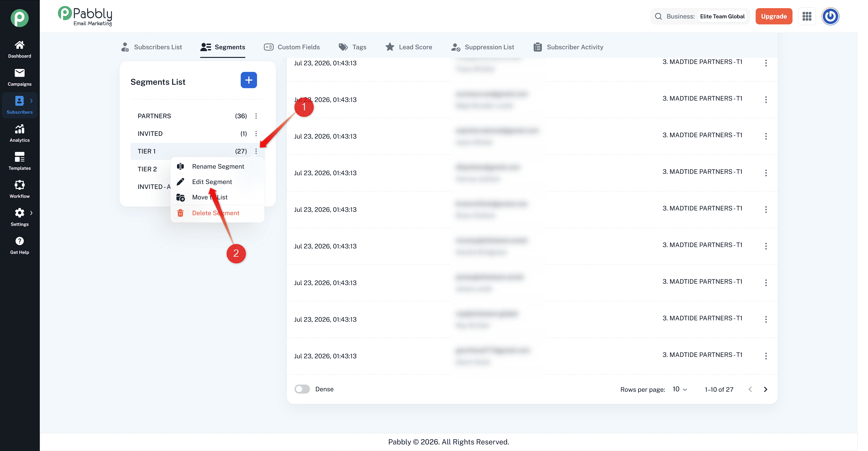Open Campaigns in the sidebar
This screenshot has height=451, width=868.
19,77
